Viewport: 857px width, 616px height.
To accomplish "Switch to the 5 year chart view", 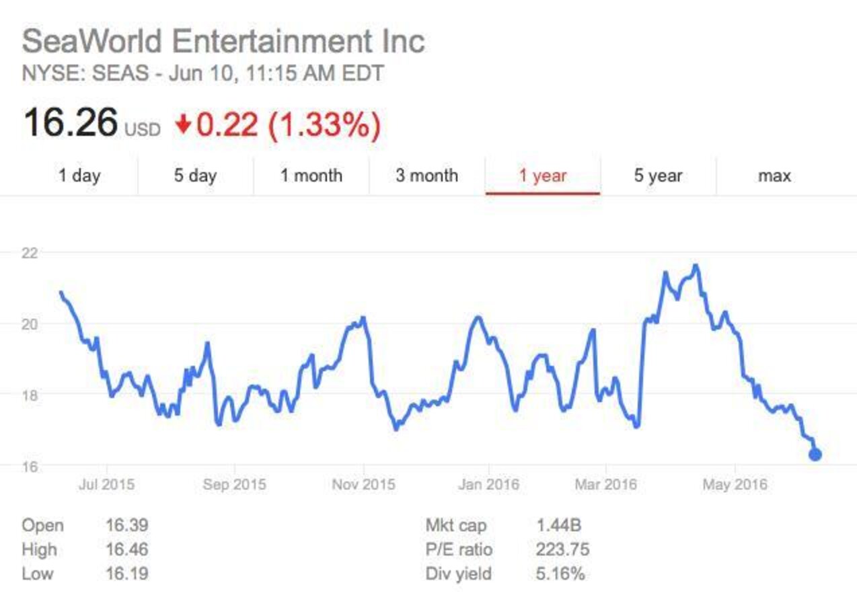I will (659, 176).
